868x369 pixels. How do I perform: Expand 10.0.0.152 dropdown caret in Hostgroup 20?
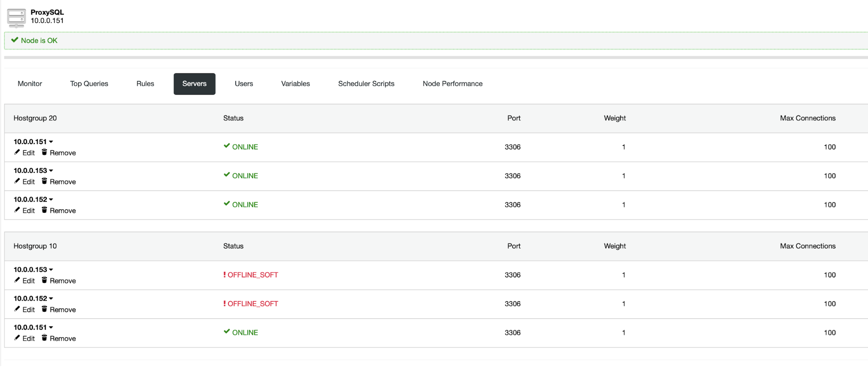coord(51,200)
